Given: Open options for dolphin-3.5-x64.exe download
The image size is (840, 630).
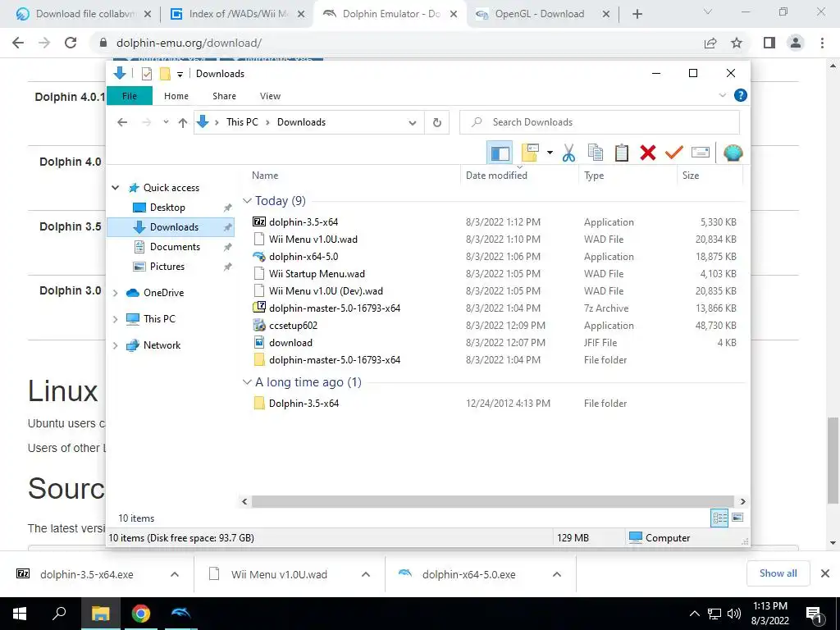Looking at the screenshot, I should pyautogui.click(x=175, y=574).
